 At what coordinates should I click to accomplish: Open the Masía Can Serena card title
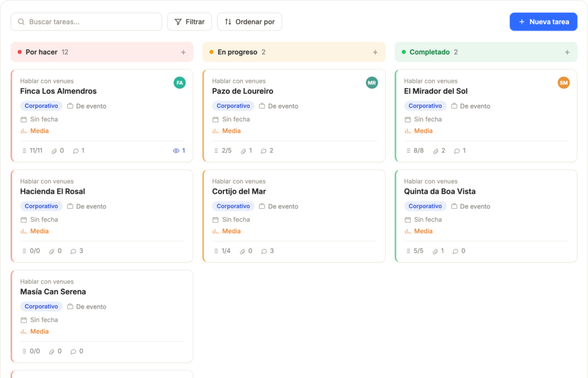click(53, 292)
